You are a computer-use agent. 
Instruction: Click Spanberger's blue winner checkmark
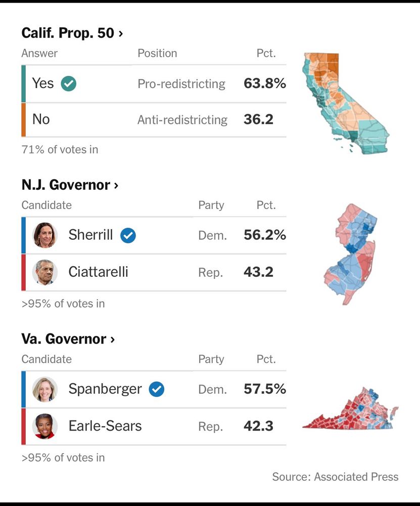157,389
